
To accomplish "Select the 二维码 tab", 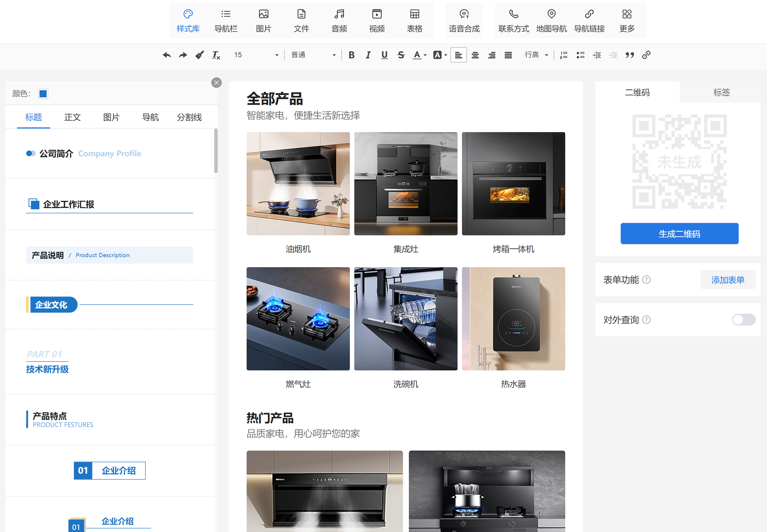I will point(637,92).
